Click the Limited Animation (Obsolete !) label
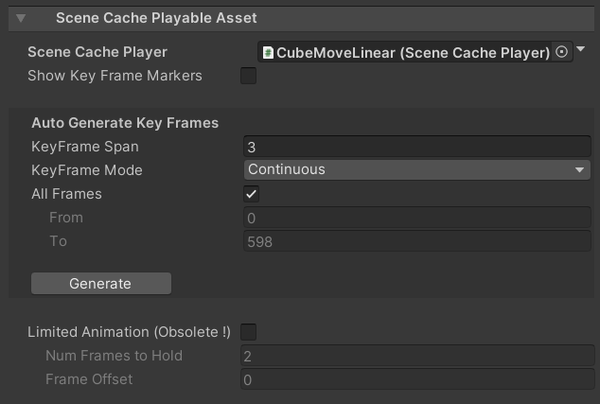 [x=129, y=331]
